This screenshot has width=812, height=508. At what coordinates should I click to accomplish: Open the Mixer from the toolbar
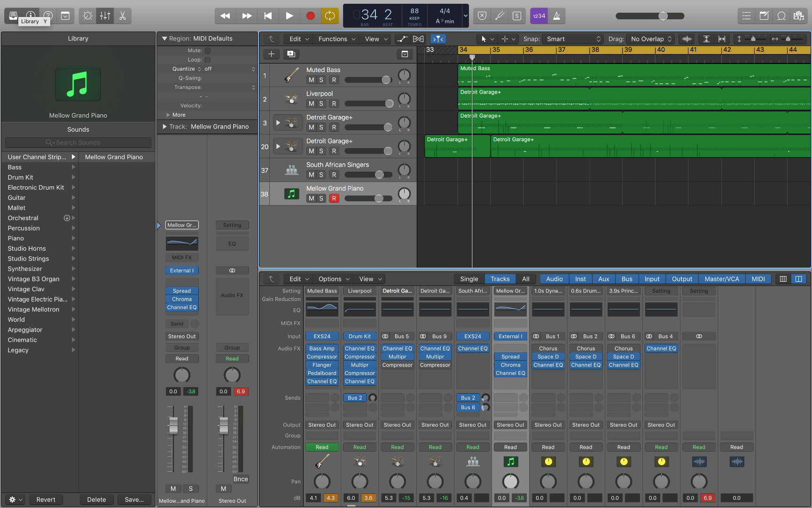105,16
